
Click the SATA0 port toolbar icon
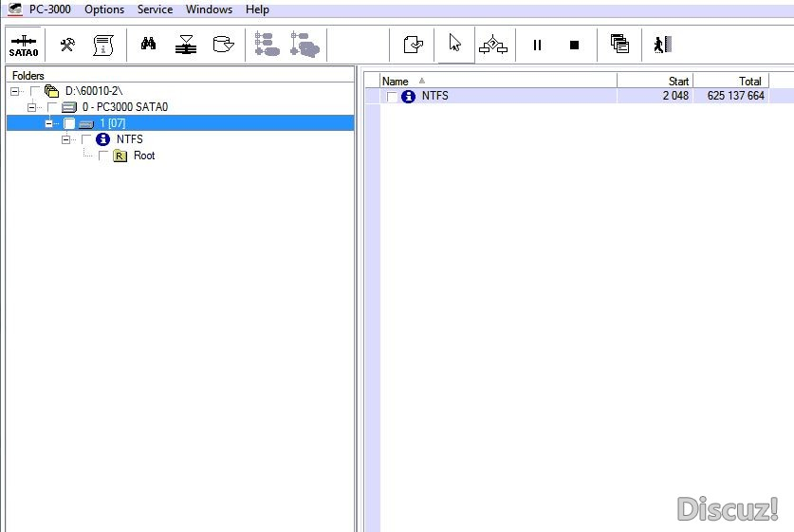pos(24,46)
